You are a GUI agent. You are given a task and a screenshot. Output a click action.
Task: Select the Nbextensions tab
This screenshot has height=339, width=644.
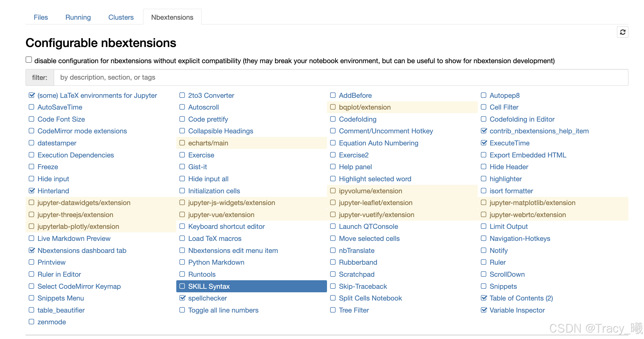(172, 17)
